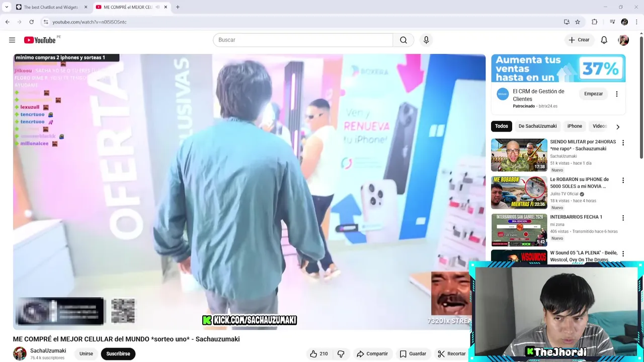This screenshot has width=644, height=362.
Task: Open Le ROBARON su IPHONE thumbnail
Action: click(x=519, y=192)
